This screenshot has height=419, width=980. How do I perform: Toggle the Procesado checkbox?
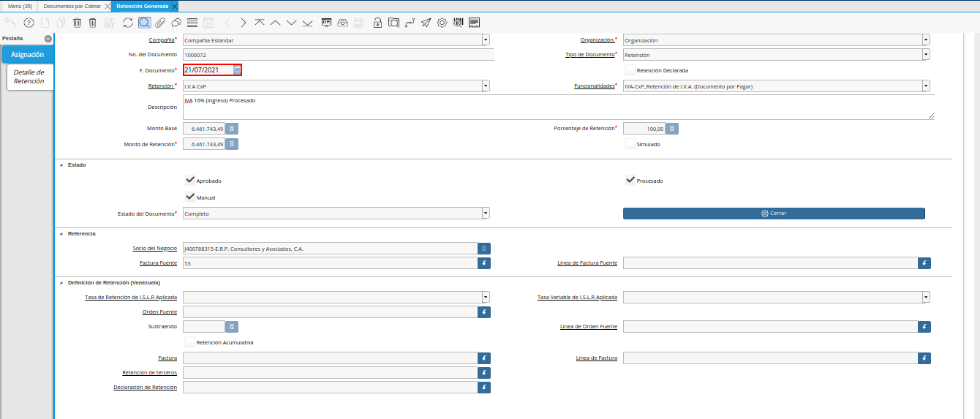(x=630, y=180)
